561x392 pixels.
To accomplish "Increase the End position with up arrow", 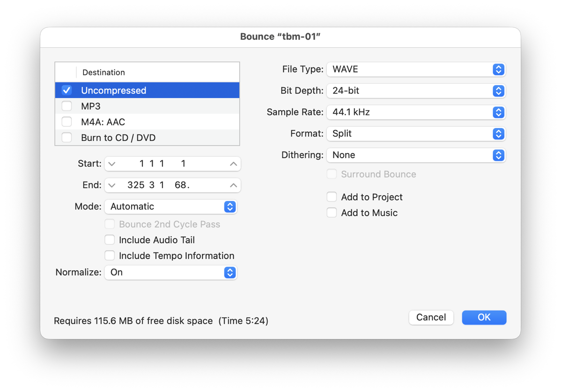I will (x=233, y=185).
